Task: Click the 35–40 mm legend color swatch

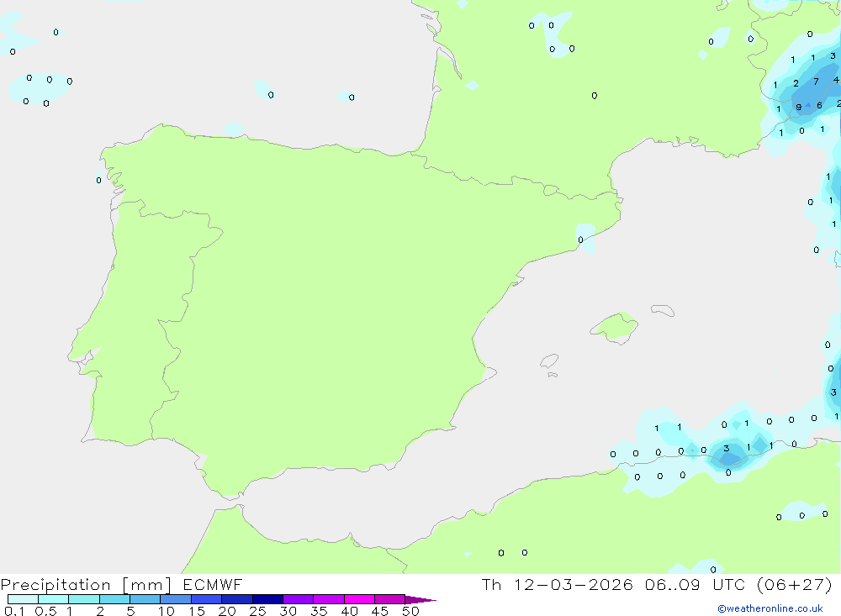Action: [329, 599]
